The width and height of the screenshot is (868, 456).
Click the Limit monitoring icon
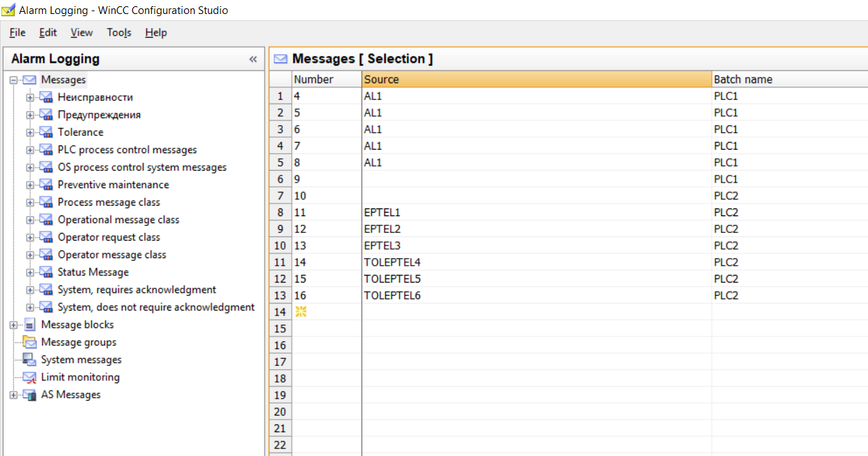coord(29,377)
